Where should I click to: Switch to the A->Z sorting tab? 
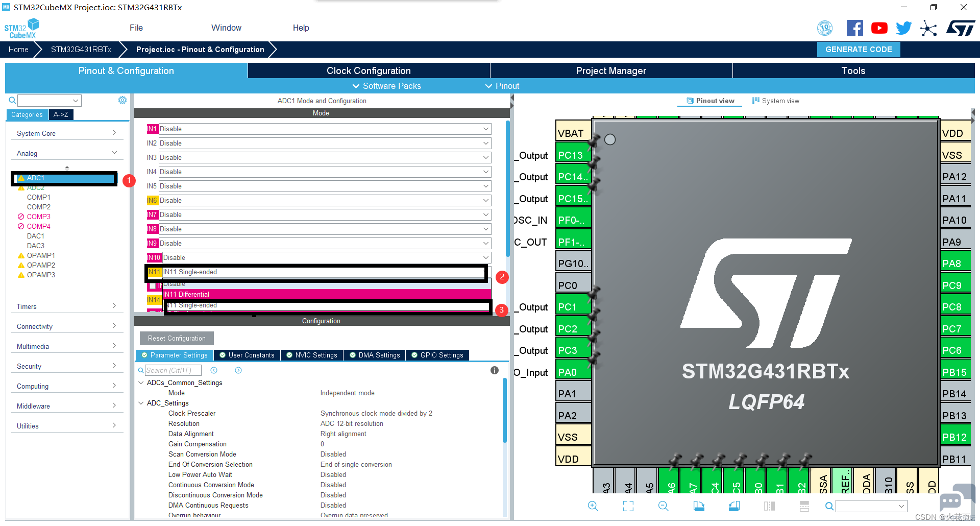[x=61, y=114]
